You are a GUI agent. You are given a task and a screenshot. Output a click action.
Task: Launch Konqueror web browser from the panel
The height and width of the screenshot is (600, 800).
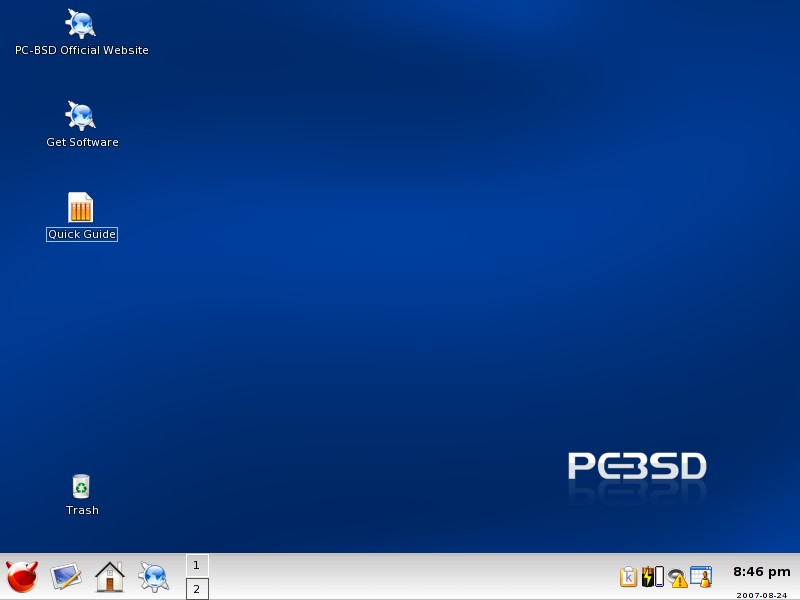[153, 577]
